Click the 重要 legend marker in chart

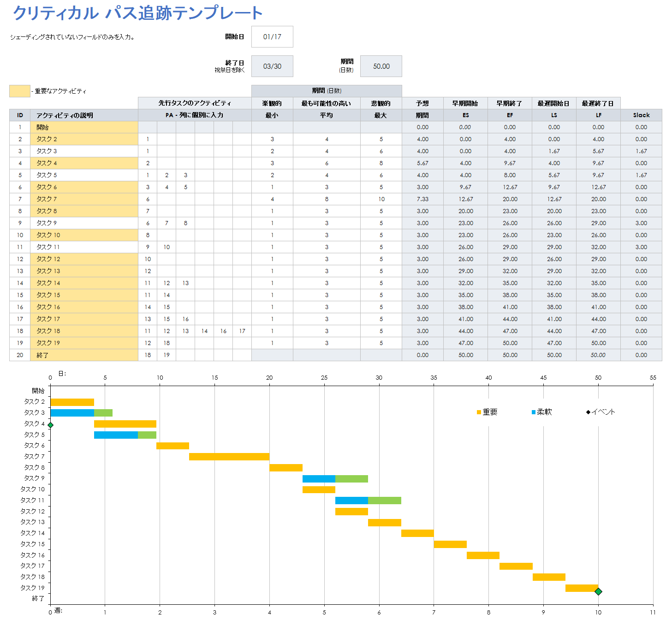point(479,412)
